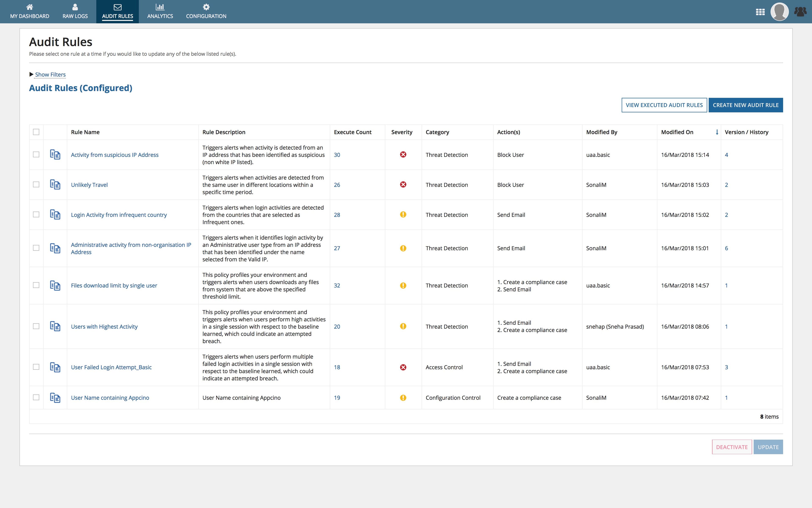Open the Raw Logs tab
Image resolution: width=812 pixels, height=508 pixels.
click(x=75, y=12)
